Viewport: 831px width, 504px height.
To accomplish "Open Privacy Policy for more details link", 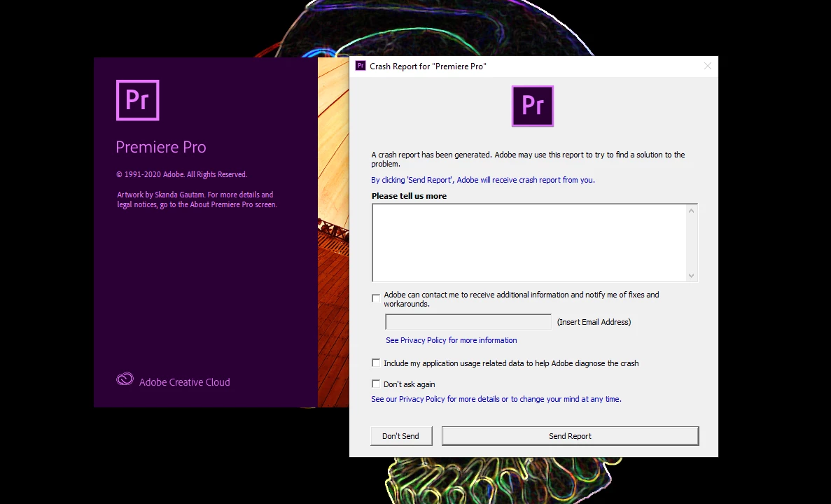I will click(496, 399).
